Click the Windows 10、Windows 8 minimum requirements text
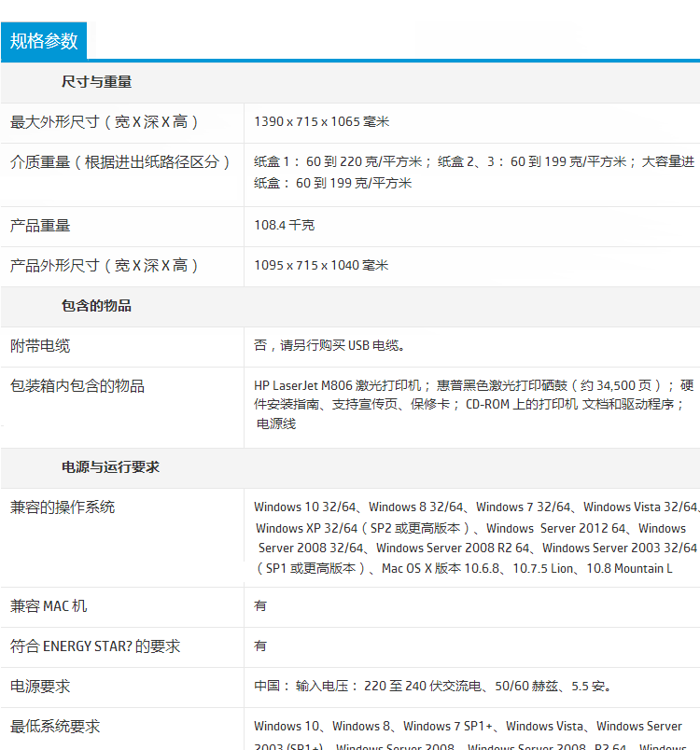 [470, 737]
